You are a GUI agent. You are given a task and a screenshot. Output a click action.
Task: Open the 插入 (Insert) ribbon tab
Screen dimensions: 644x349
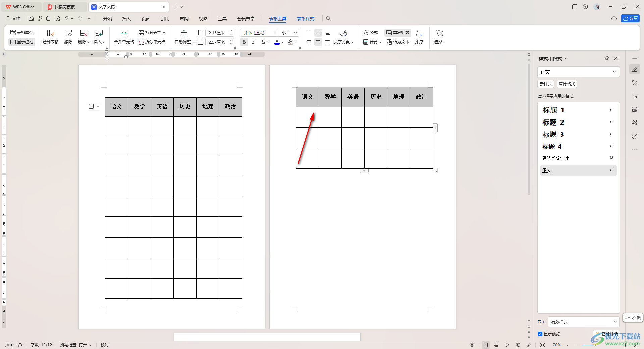126,19
